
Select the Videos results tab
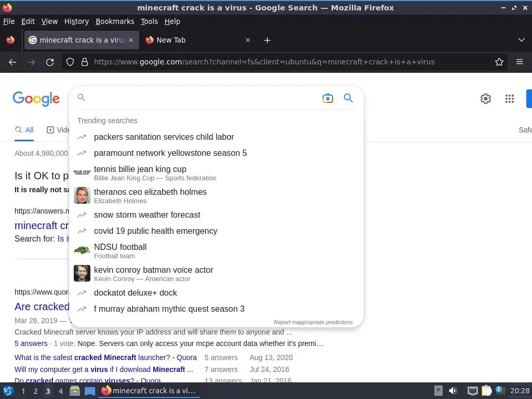click(x=58, y=130)
